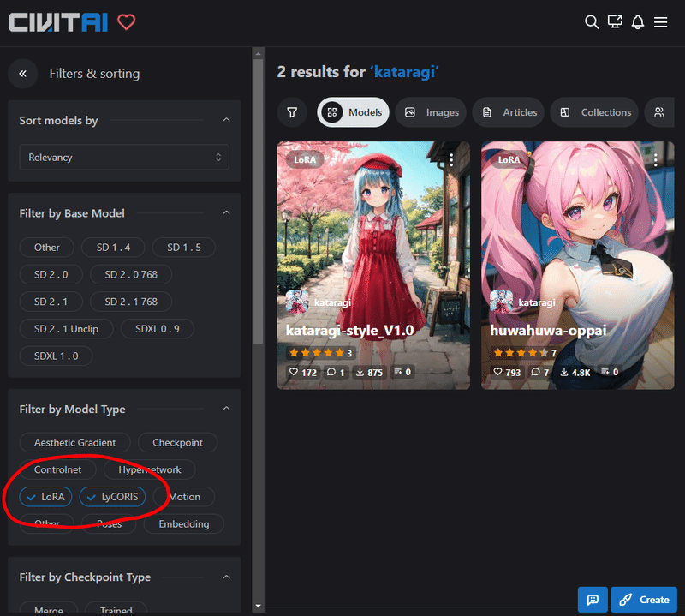Image resolution: width=685 pixels, height=616 pixels.
Task: Select the Aesthetic Gradient model type
Action: pyautogui.click(x=74, y=442)
